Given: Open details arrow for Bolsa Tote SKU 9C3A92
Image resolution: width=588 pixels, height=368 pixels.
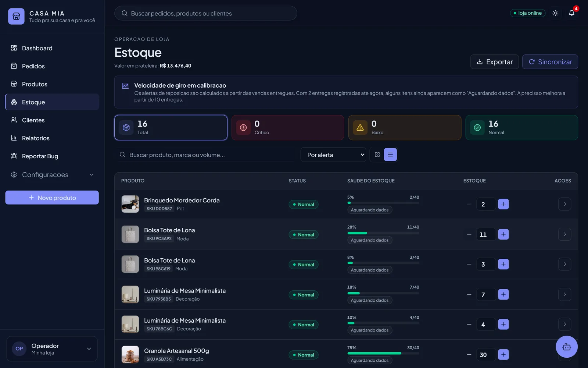Looking at the screenshot, I should coord(564,234).
